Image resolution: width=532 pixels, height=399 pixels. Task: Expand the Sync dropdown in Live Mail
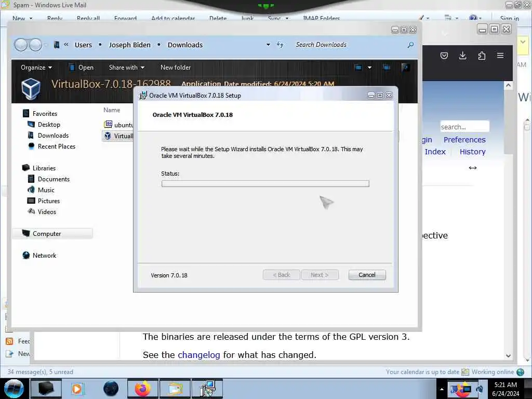coord(287,18)
